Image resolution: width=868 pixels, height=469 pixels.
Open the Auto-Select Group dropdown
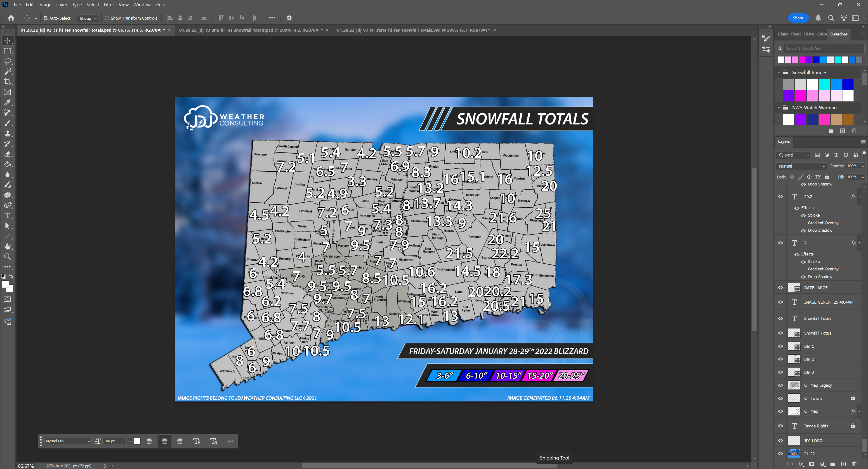click(x=88, y=18)
